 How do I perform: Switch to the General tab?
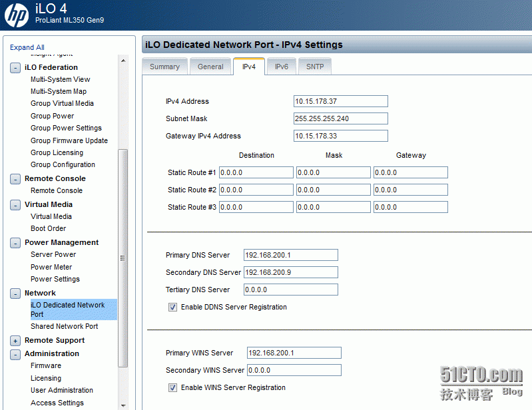210,67
